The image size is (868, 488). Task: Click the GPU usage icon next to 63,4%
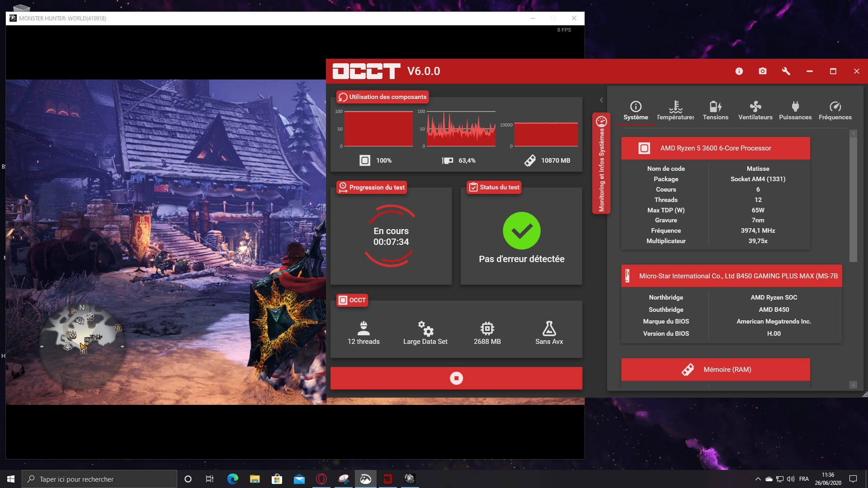[x=448, y=160]
